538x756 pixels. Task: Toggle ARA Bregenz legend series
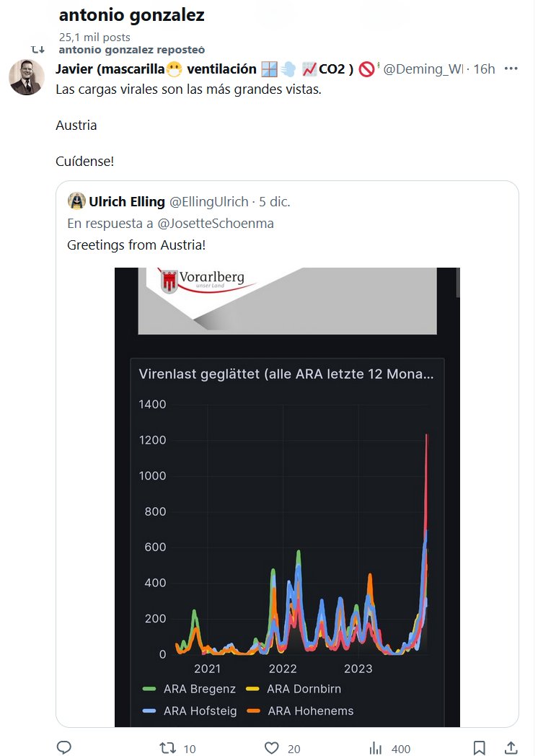[190, 689]
